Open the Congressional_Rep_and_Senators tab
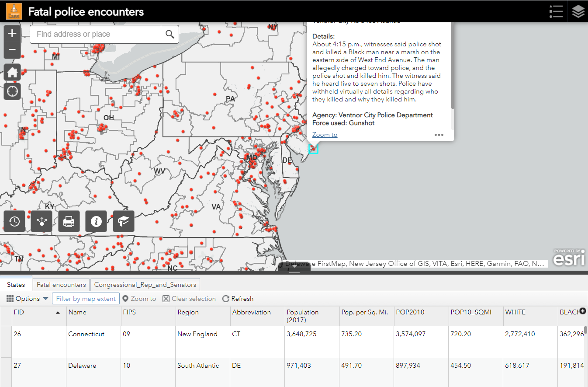588x387 pixels. 145,284
